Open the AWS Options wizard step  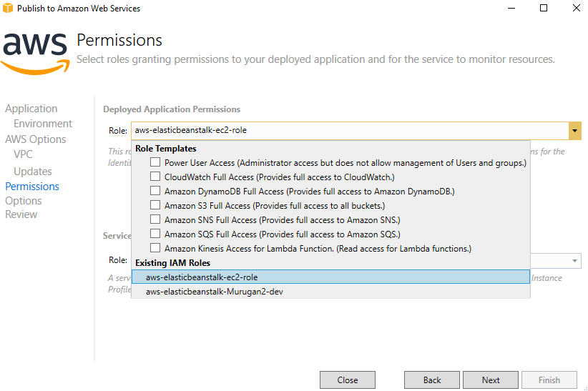(x=35, y=139)
